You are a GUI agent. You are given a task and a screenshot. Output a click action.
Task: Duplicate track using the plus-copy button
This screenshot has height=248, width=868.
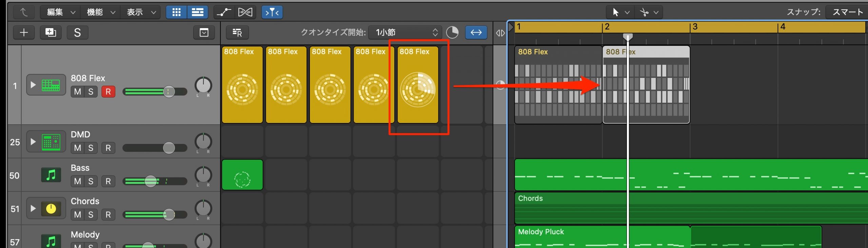[51, 33]
